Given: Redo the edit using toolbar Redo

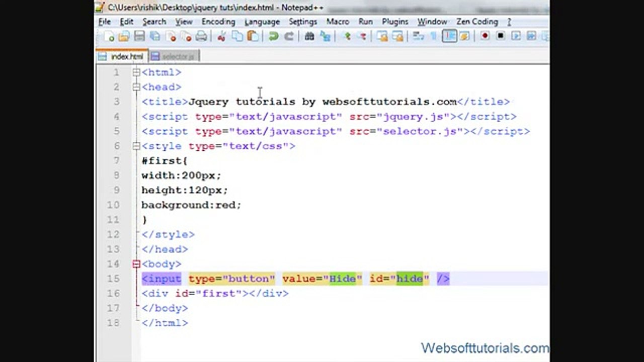Looking at the screenshot, I should point(289,36).
